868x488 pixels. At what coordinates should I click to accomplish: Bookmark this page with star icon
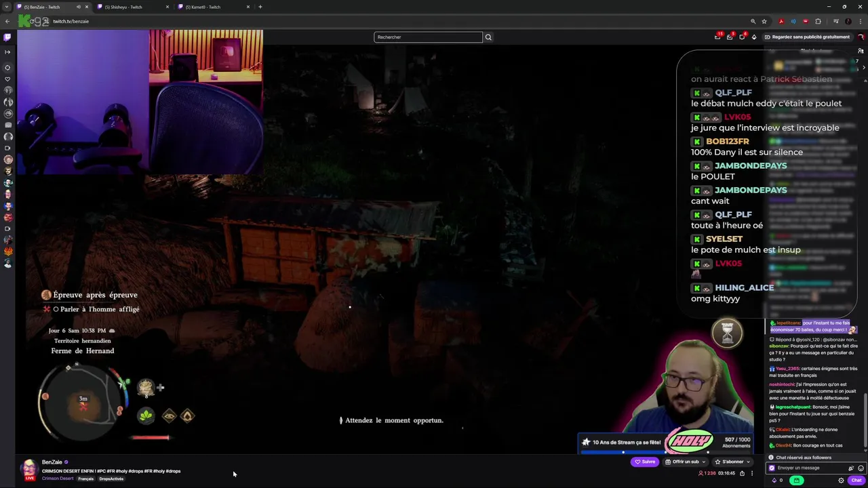764,21
